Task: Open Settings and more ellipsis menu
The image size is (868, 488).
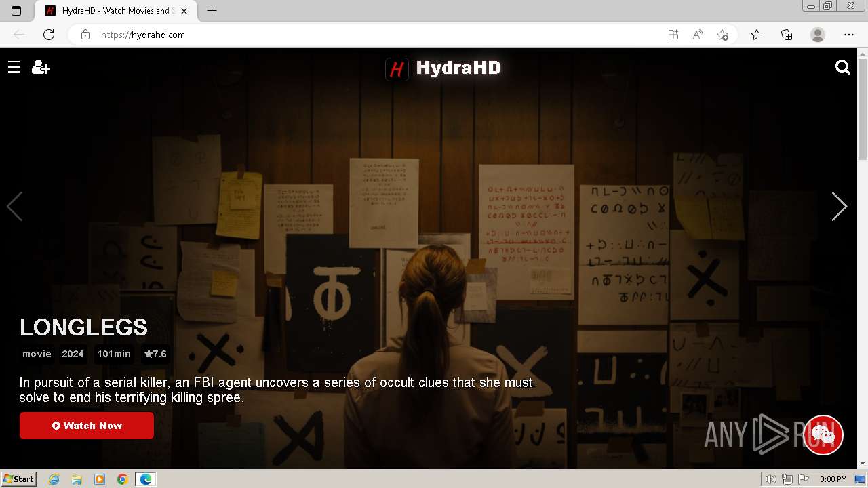Action: 849,35
